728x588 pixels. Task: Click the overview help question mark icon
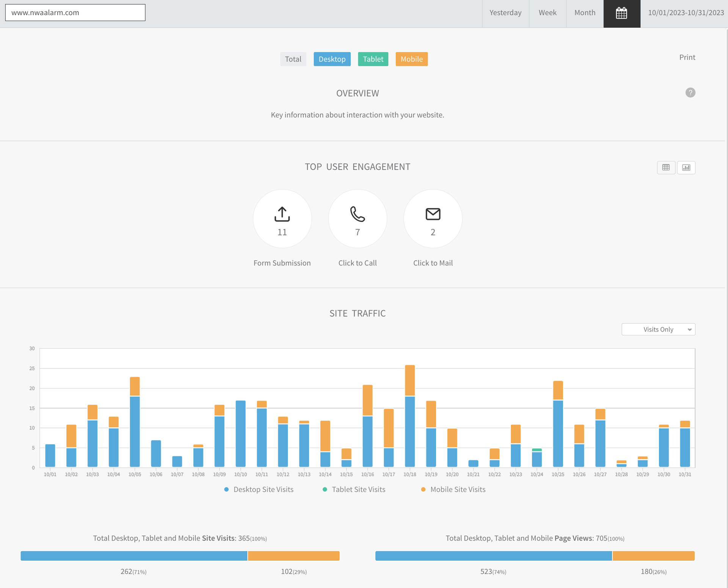point(690,93)
